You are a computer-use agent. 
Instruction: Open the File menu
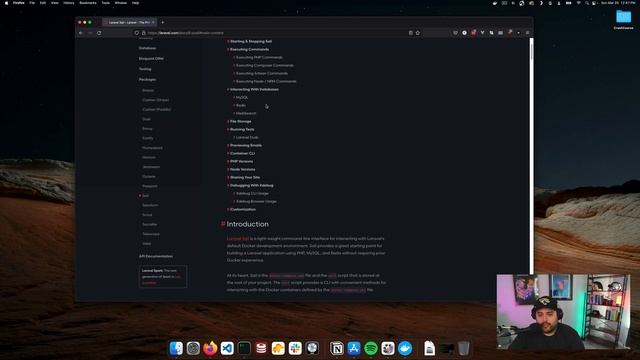pyautogui.click(x=32, y=3)
